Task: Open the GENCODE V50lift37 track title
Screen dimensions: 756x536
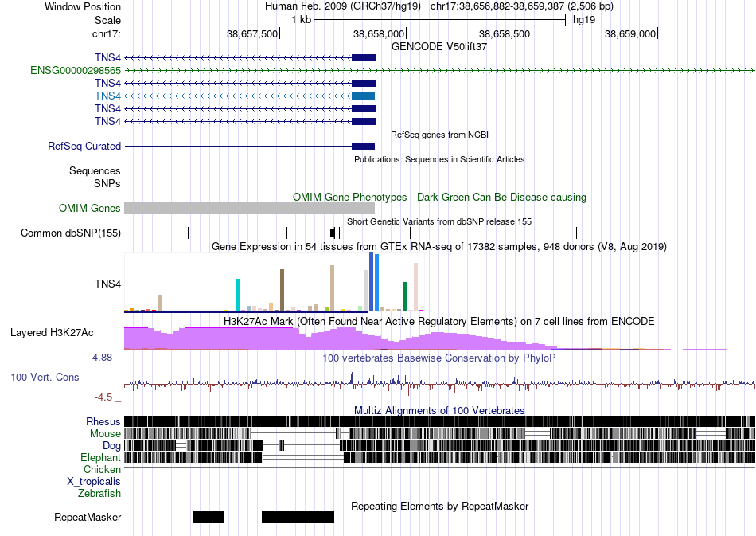Action: click(439, 47)
